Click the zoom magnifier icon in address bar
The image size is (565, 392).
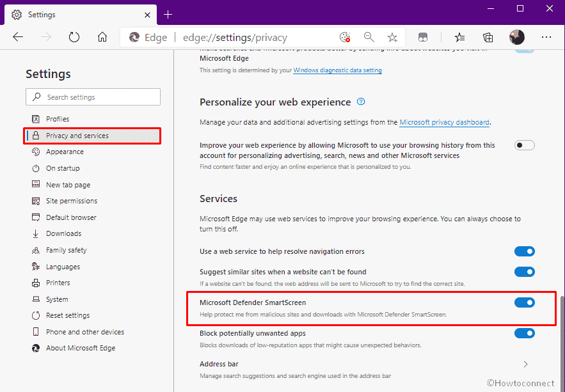pyautogui.click(x=369, y=37)
